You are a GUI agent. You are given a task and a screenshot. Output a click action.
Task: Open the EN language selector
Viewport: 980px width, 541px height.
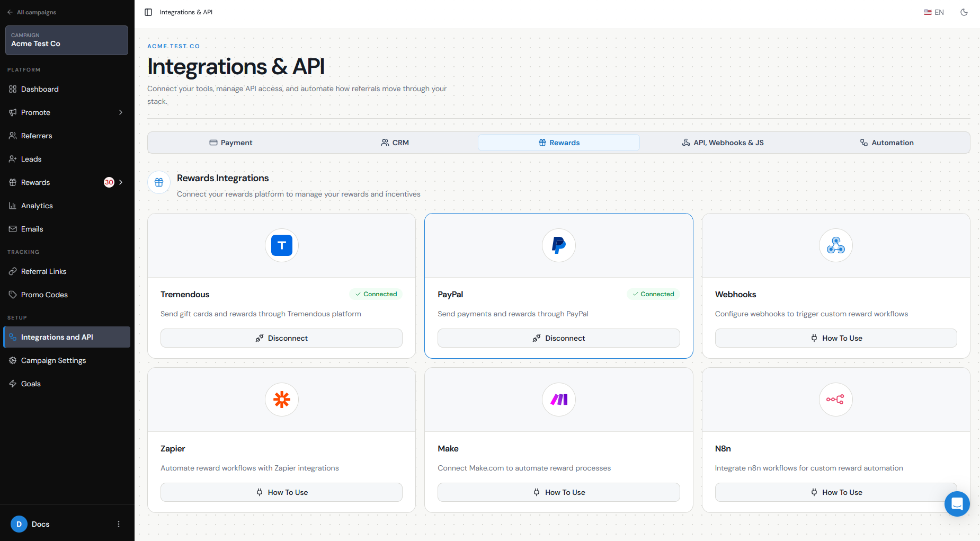(934, 12)
